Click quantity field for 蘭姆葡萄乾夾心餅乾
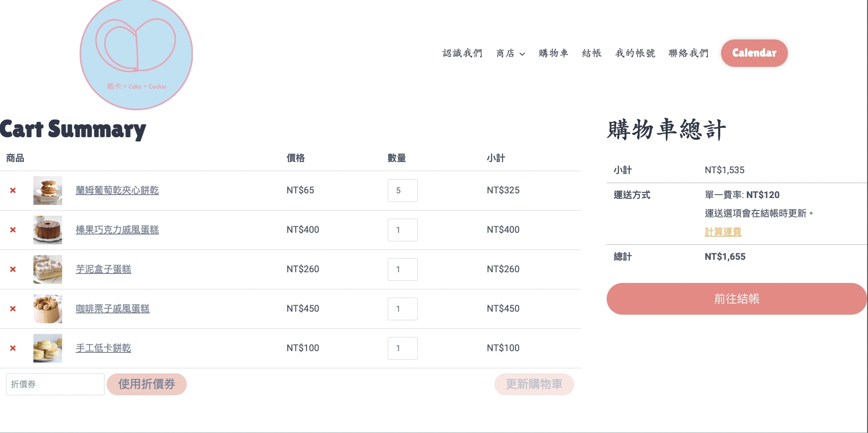 click(x=402, y=190)
